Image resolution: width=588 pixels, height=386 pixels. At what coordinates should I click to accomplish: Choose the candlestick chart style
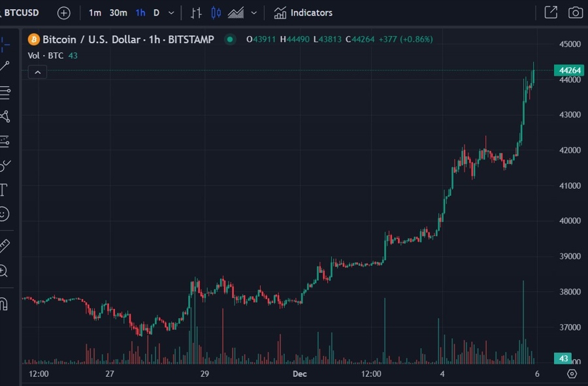click(216, 13)
